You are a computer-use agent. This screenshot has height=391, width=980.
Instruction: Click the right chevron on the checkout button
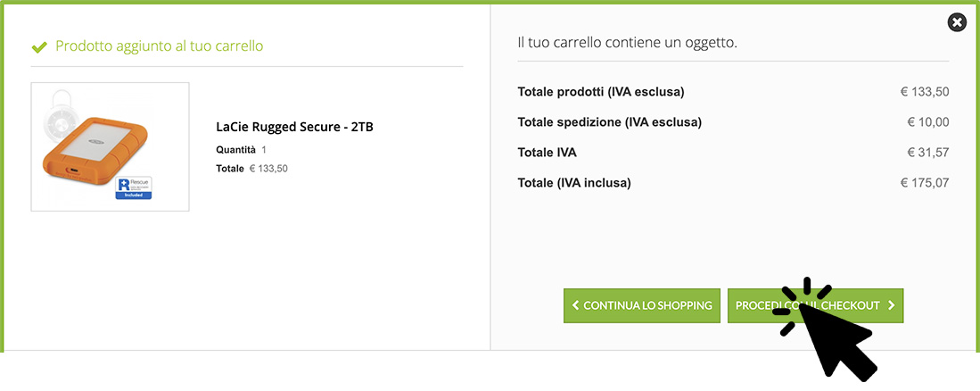[891, 306]
